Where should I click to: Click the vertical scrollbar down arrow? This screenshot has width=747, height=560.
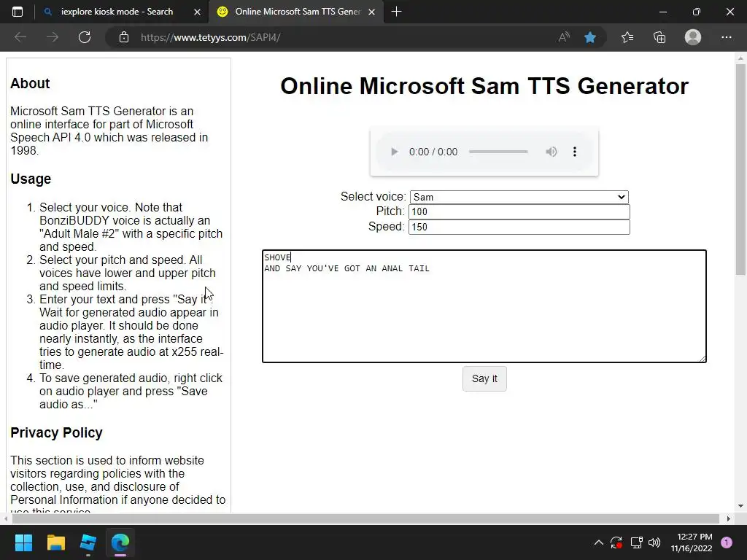tap(740, 506)
